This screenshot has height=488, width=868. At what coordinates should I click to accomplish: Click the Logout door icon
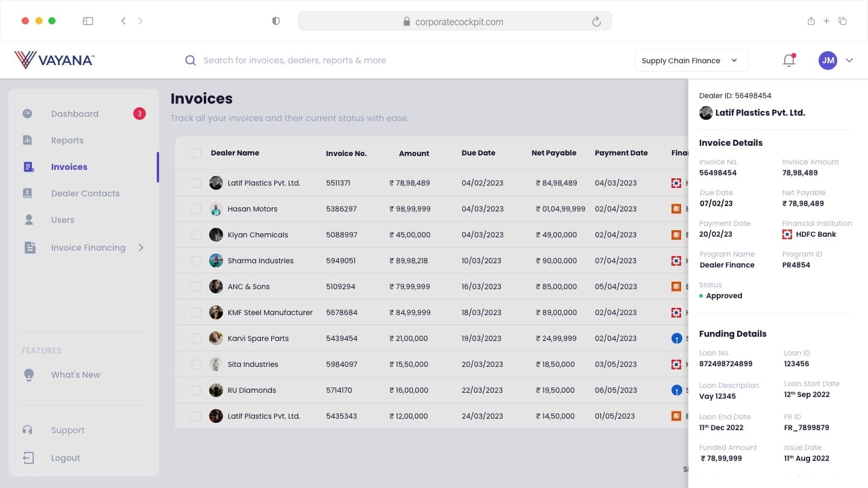tap(28, 458)
